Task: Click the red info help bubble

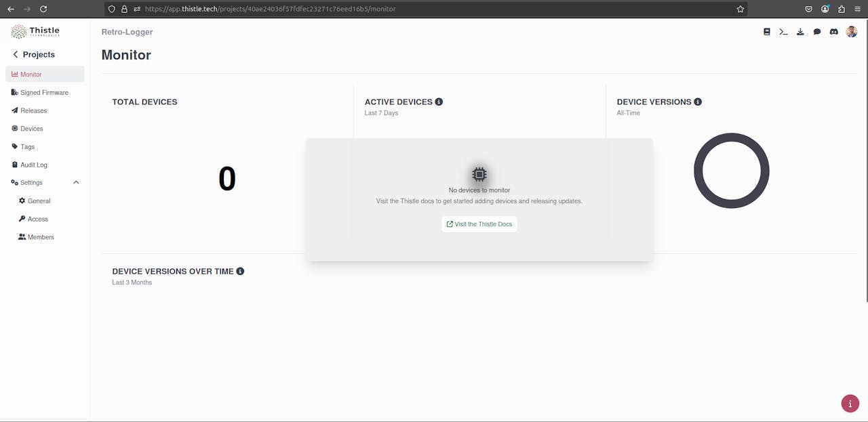Action: (x=850, y=404)
